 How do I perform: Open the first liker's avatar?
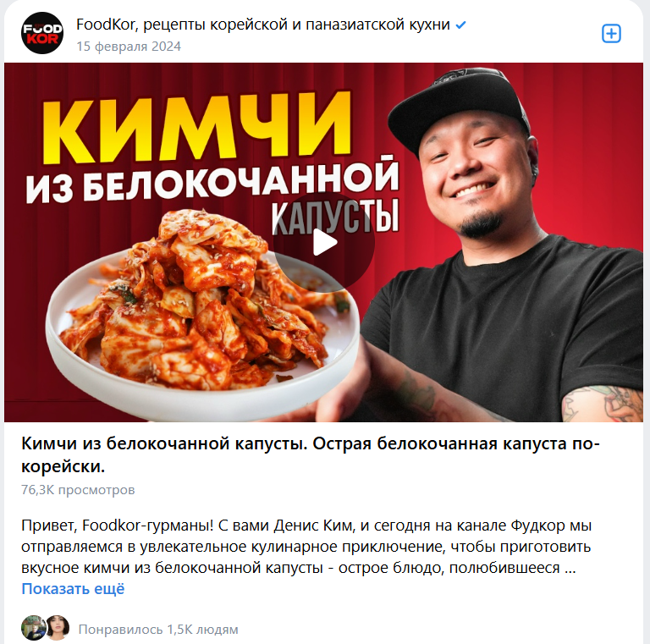(33, 628)
